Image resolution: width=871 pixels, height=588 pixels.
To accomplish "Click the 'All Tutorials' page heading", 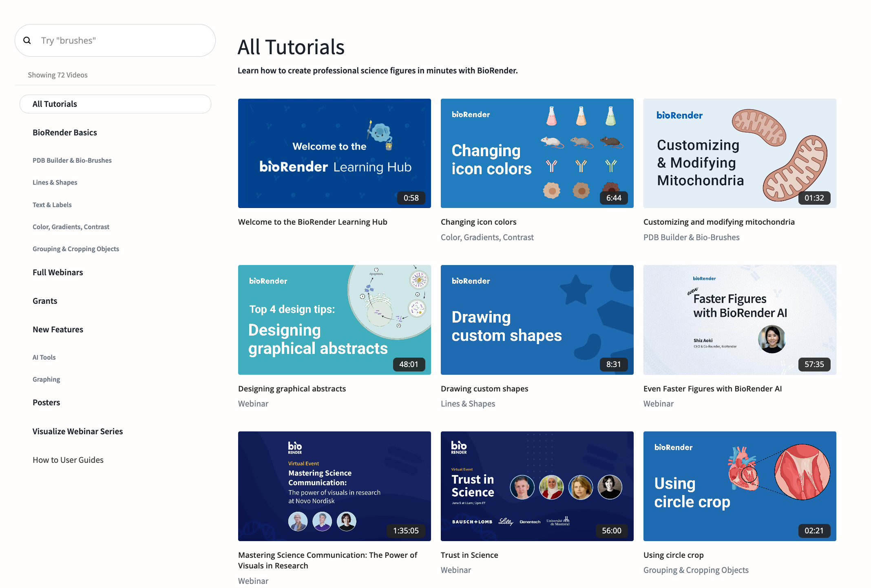I will pyautogui.click(x=291, y=47).
